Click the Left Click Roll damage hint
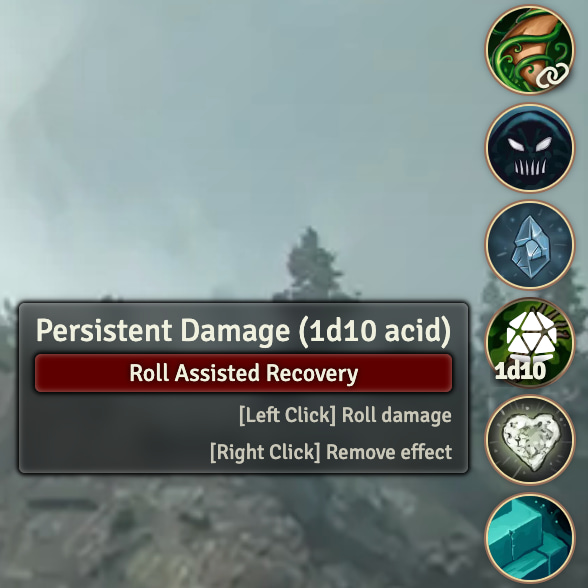This screenshot has height=588, width=588. coord(345,415)
